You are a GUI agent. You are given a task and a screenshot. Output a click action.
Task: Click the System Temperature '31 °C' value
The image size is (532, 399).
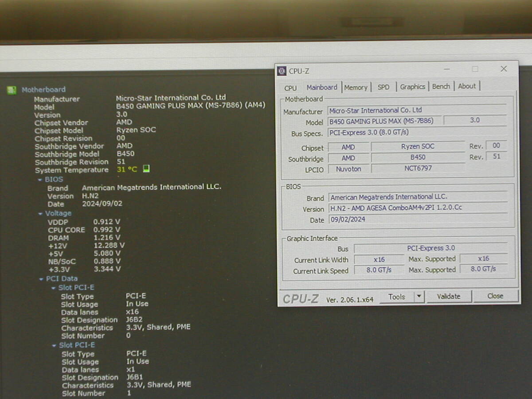point(127,170)
